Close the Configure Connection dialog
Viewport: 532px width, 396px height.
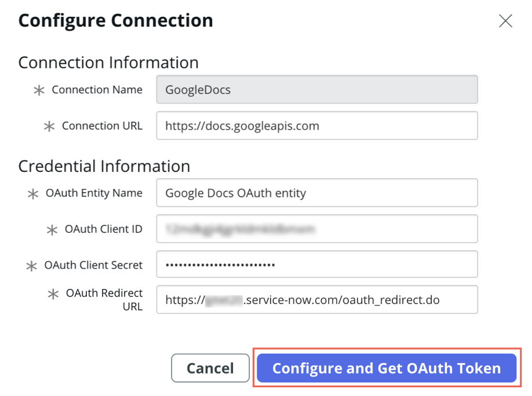pyautogui.click(x=505, y=21)
